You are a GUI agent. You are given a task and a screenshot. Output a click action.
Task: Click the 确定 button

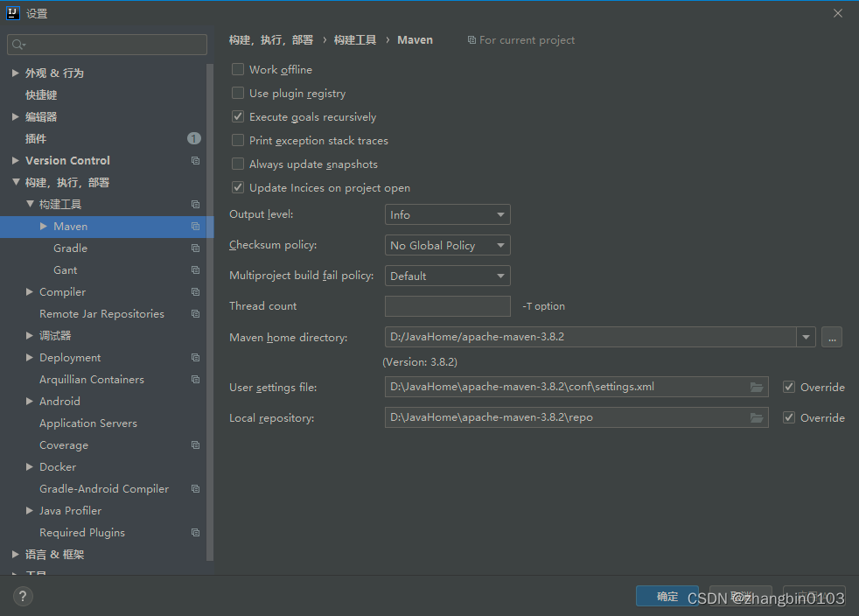pos(667,596)
